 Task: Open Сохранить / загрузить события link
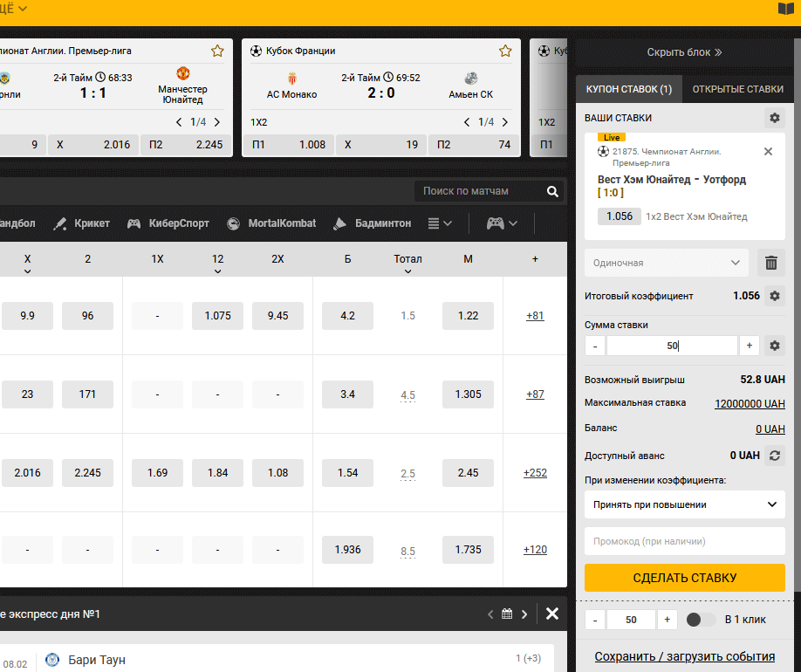click(x=685, y=656)
